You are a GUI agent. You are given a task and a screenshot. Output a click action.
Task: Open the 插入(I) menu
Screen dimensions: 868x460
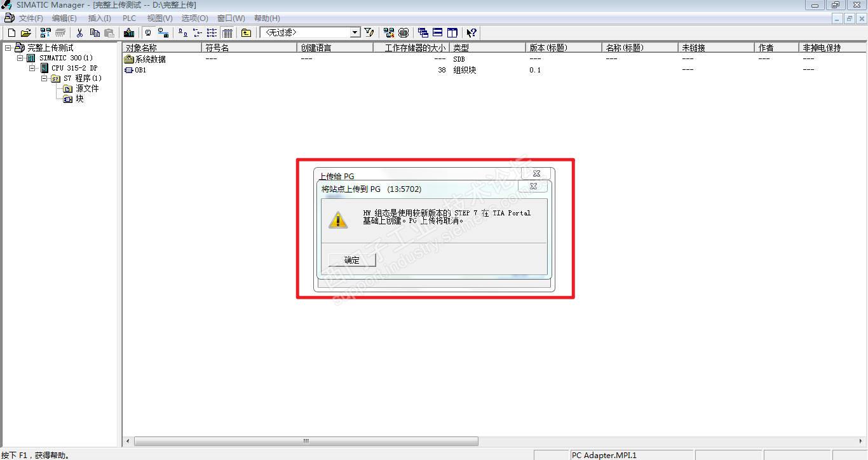point(99,18)
